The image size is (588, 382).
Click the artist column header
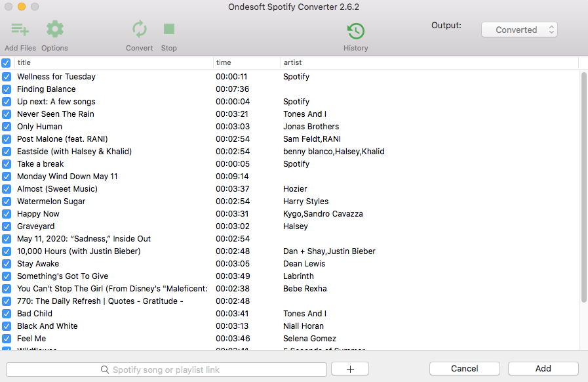point(429,62)
